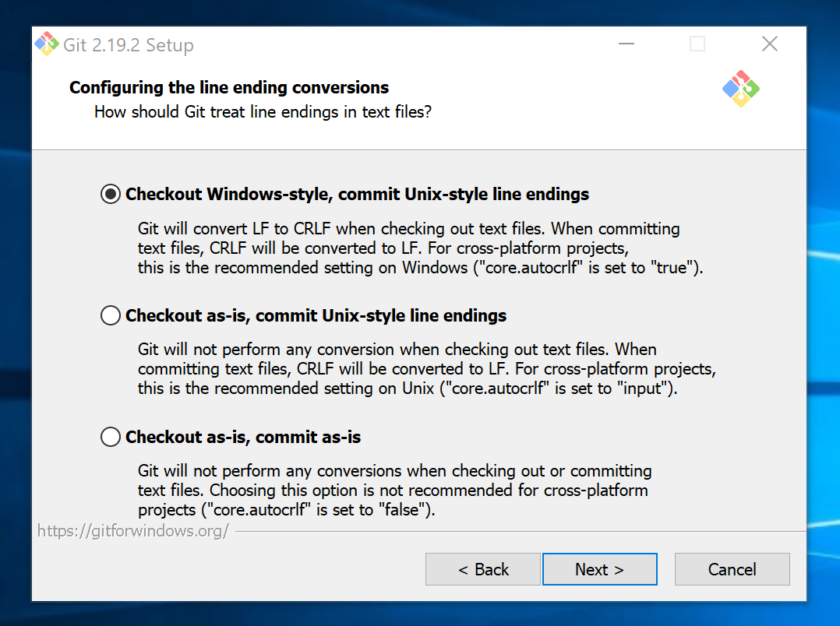Click the 'Checkout as-is, commit Unix-style line endings' label
840x626 pixels.
pyautogui.click(x=316, y=315)
